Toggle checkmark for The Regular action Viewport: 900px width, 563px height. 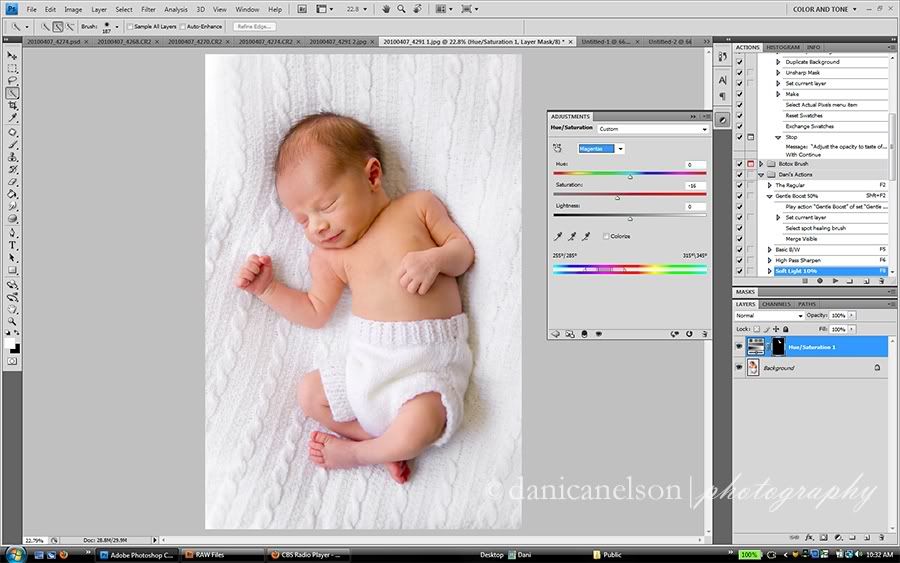pyautogui.click(x=739, y=185)
